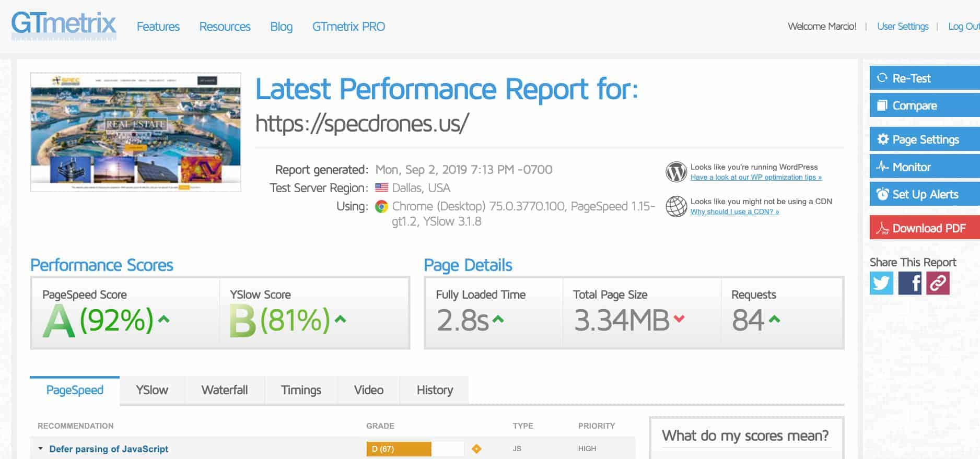The height and width of the screenshot is (459, 980).
Task: Click the Chrome browser icon
Action: (381, 207)
